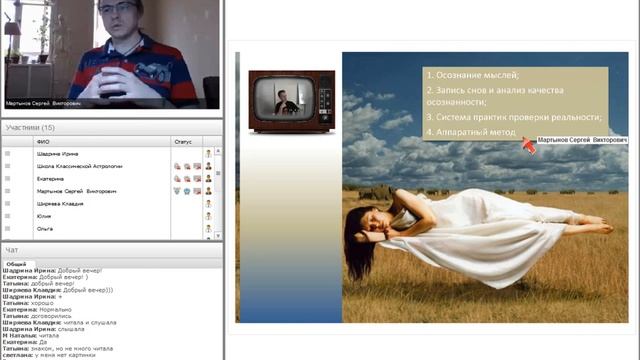640x360 pixels.
Task: Click chat message 'Светлана: у меня нет картинки'
Action: (x=49, y=355)
